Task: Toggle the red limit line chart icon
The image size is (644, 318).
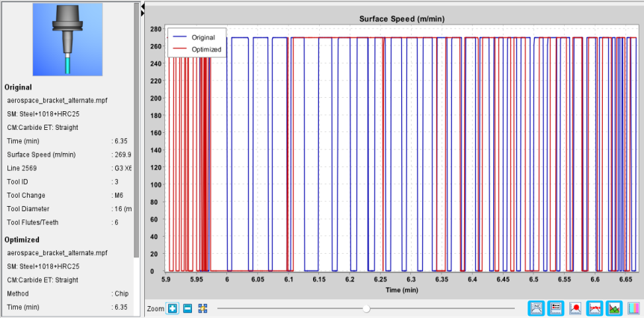Action: [x=595, y=308]
